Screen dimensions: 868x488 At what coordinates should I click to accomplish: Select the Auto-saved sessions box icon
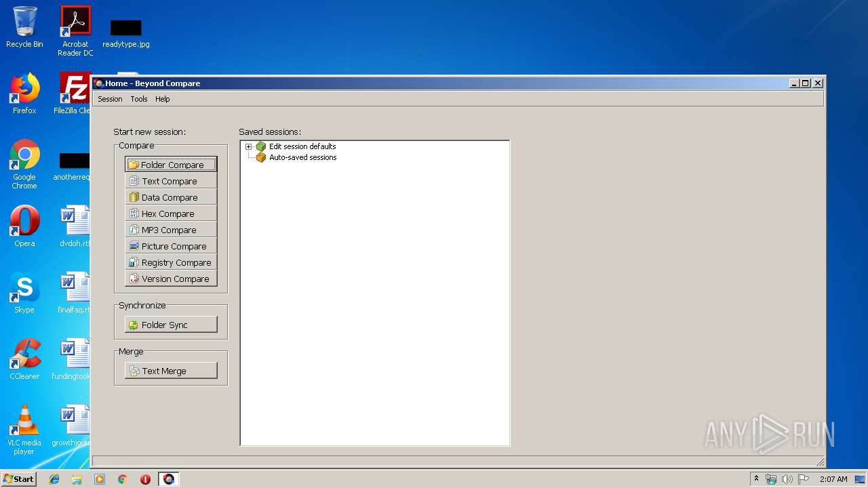click(261, 157)
